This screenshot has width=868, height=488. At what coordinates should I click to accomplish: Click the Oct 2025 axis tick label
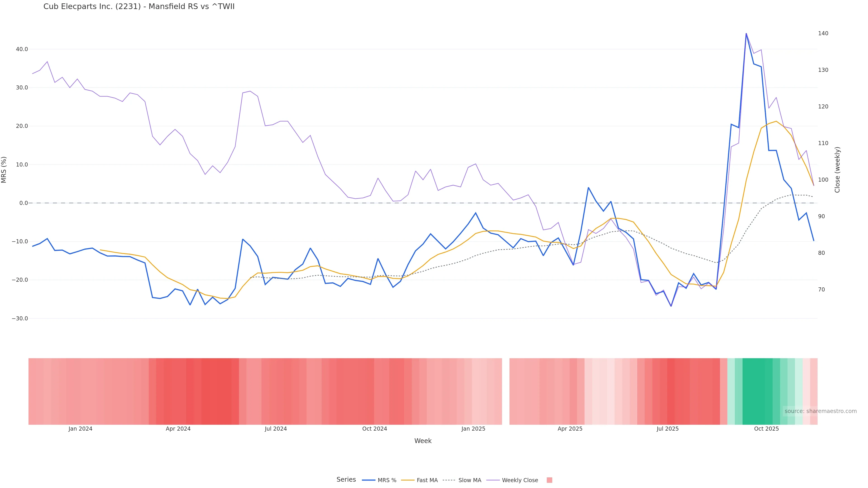766,429
